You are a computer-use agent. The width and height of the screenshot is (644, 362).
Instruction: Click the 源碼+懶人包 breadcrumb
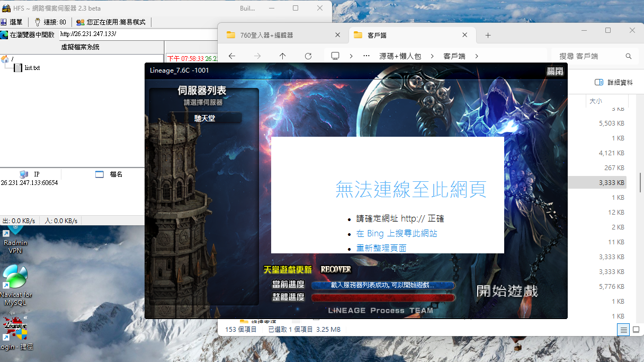point(400,56)
